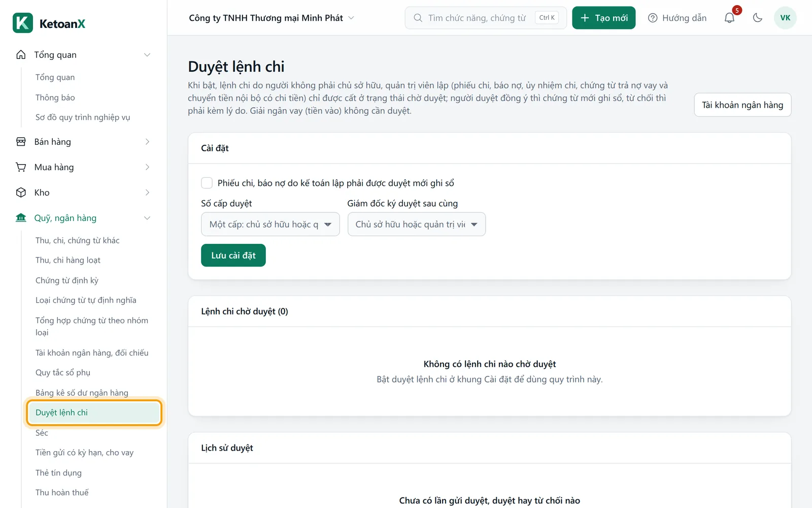Open the Giám đốc ký duyệt dropdown
This screenshot has width=812, height=508.
[417, 224]
